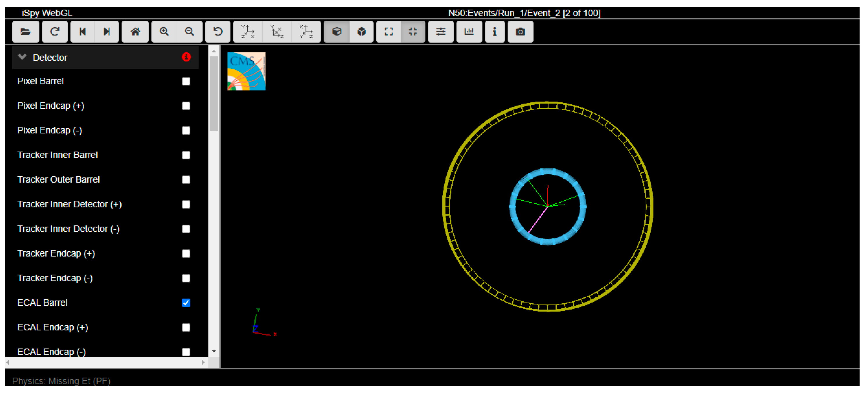Click the zoom in magnifier icon
Viewport: 868px width, 393px height.
(164, 32)
